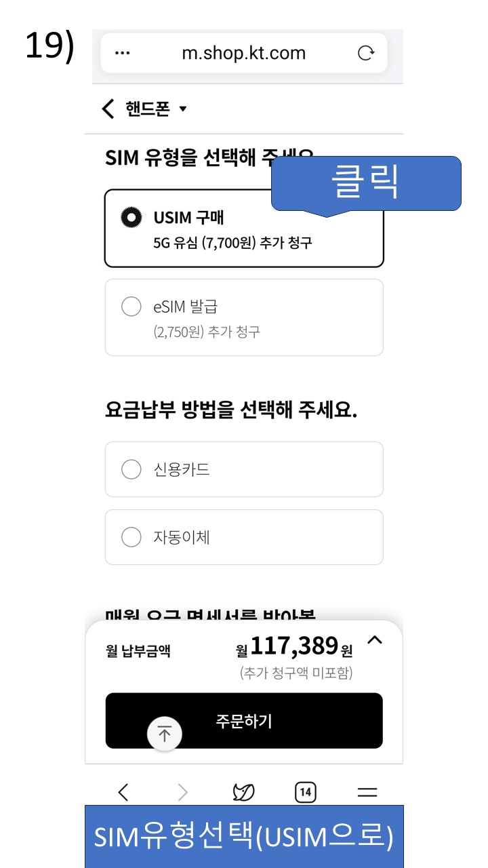Image resolution: width=488 pixels, height=868 pixels.
Task: Open the browser hamburger menu
Action: coord(367,792)
